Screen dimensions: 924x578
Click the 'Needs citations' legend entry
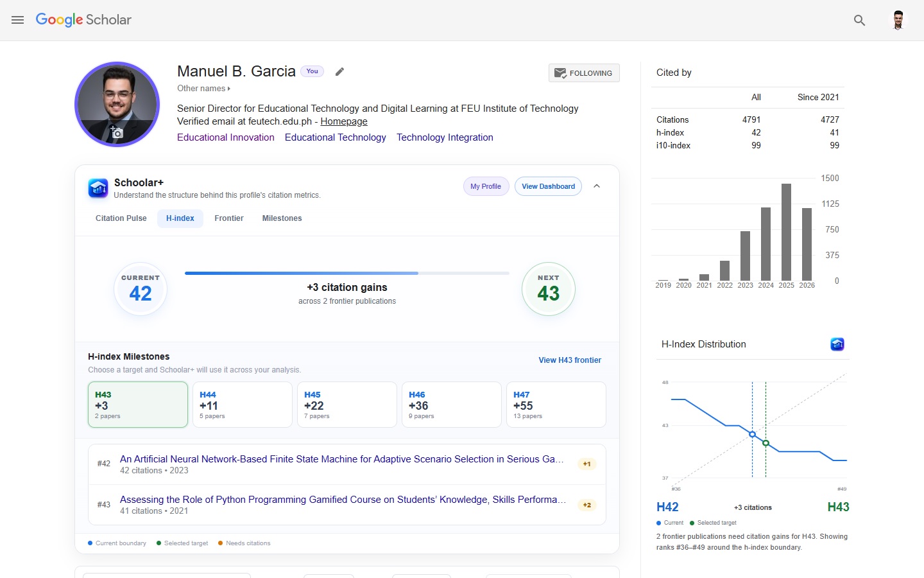[244, 543]
